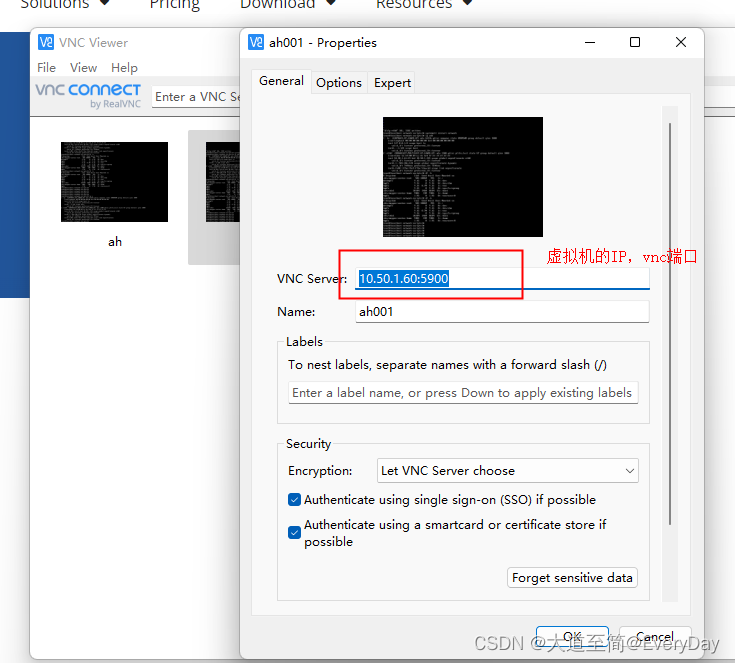Open the Resources website menu
This screenshot has width=735, height=663.
click(424, 4)
